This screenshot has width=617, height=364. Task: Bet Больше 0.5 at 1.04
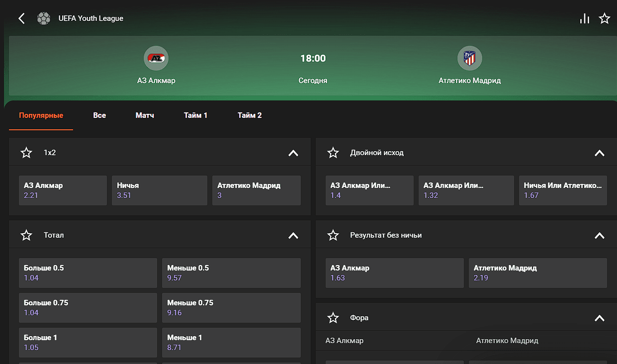88,273
